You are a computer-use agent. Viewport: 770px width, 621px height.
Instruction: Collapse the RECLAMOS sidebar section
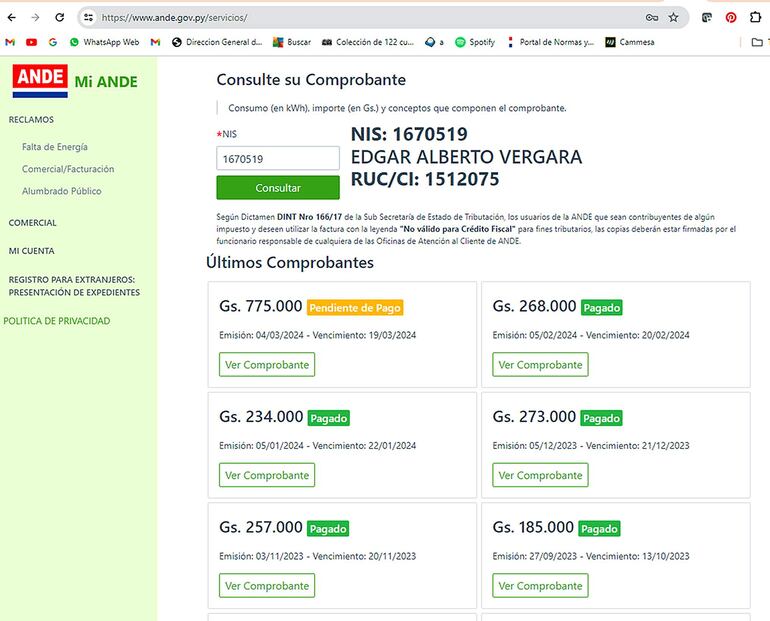[31, 119]
